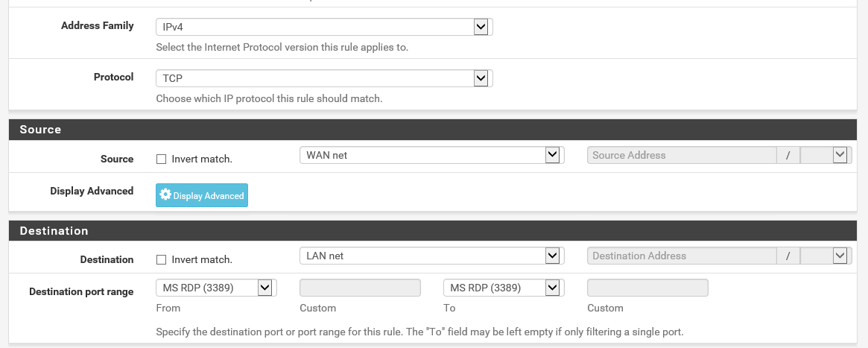Open the LAN net destination dropdown

click(x=432, y=256)
